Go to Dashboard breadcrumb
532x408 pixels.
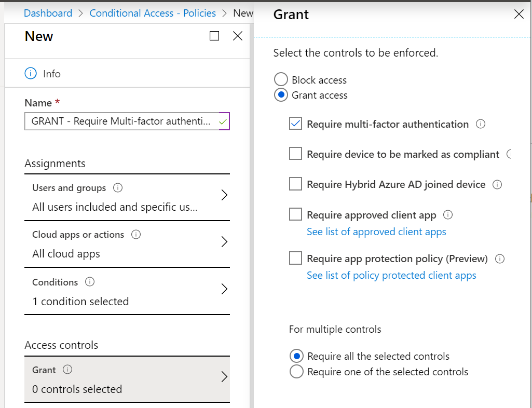pyautogui.click(x=48, y=13)
